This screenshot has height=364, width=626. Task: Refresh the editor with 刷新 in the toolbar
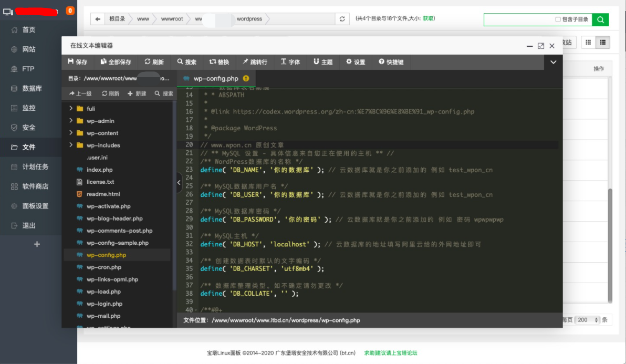pyautogui.click(x=154, y=62)
